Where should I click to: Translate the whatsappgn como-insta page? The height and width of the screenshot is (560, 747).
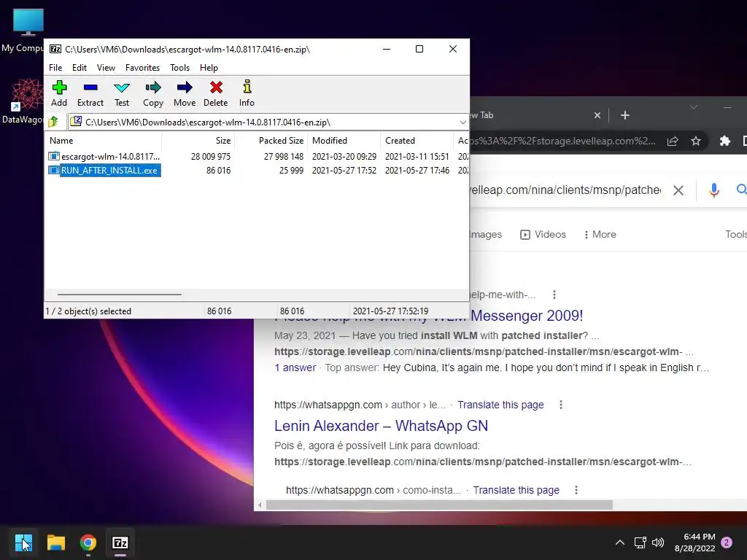pyautogui.click(x=516, y=490)
